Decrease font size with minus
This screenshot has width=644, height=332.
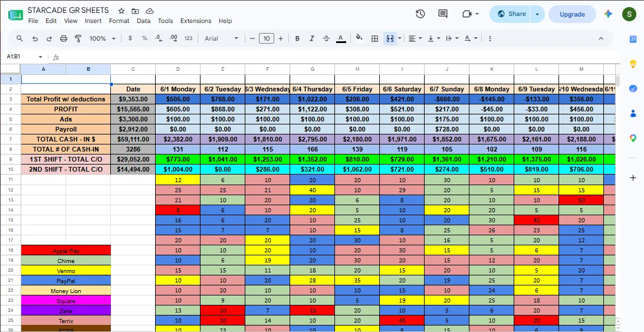252,38
